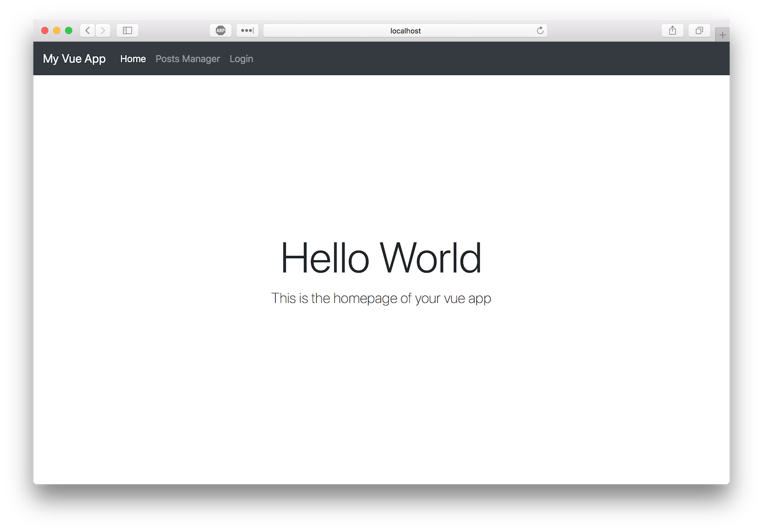The width and height of the screenshot is (763, 532).
Task: Click the Share icon
Action: point(672,30)
